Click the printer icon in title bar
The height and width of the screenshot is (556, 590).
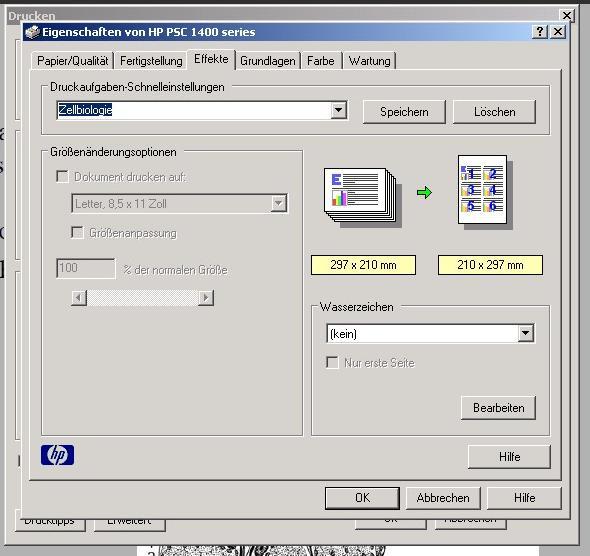pyautogui.click(x=32, y=32)
